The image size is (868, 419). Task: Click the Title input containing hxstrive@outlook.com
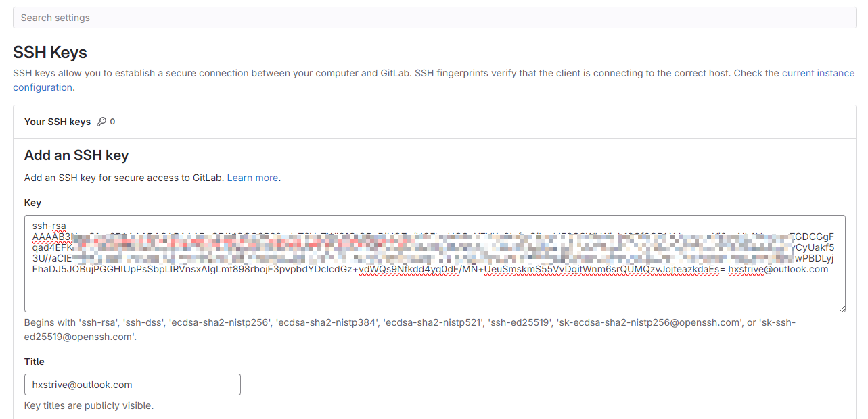click(133, 385)
